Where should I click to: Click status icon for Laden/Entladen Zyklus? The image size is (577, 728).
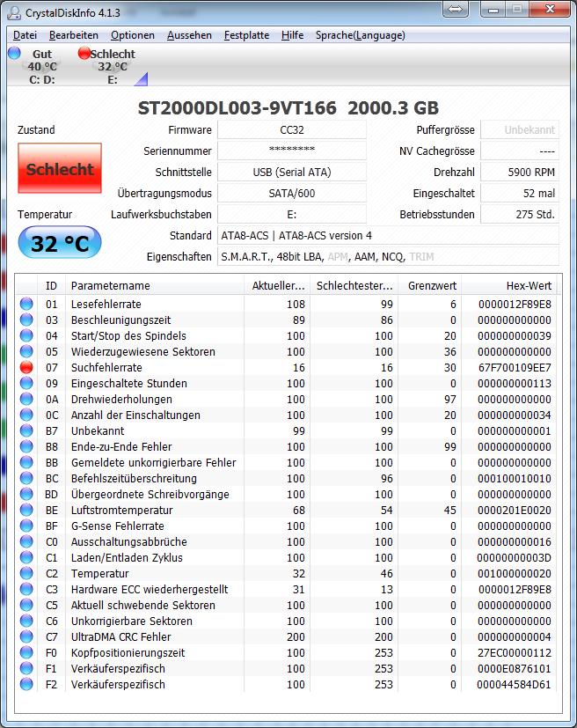point(26,557)
